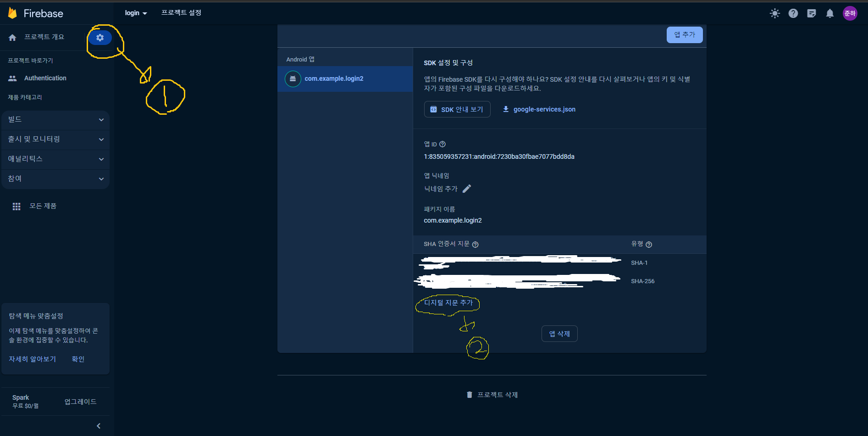
Task: Expand the 빌드 category
Action: tap(55, 120)
